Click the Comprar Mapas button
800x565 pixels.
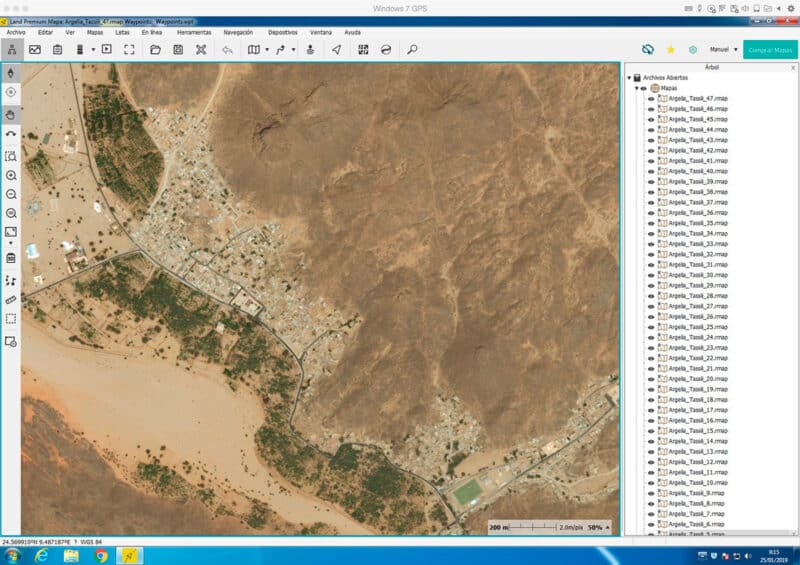pos(770,50)
